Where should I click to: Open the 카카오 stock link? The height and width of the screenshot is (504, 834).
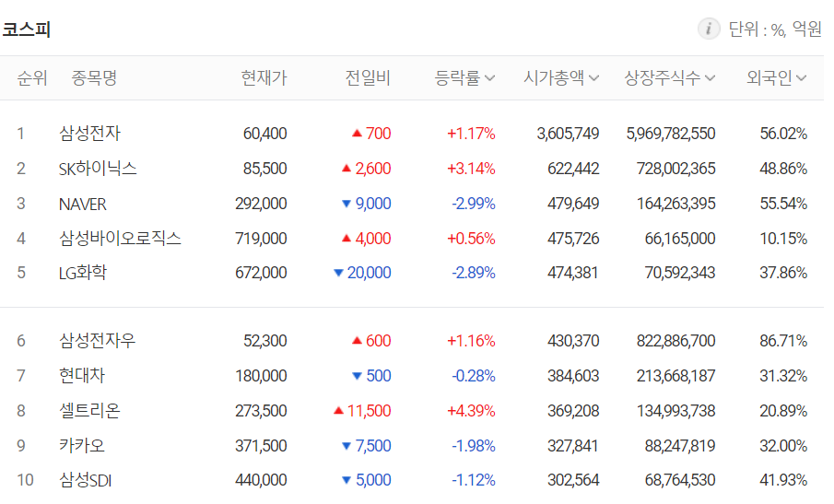tap(82, 446)
